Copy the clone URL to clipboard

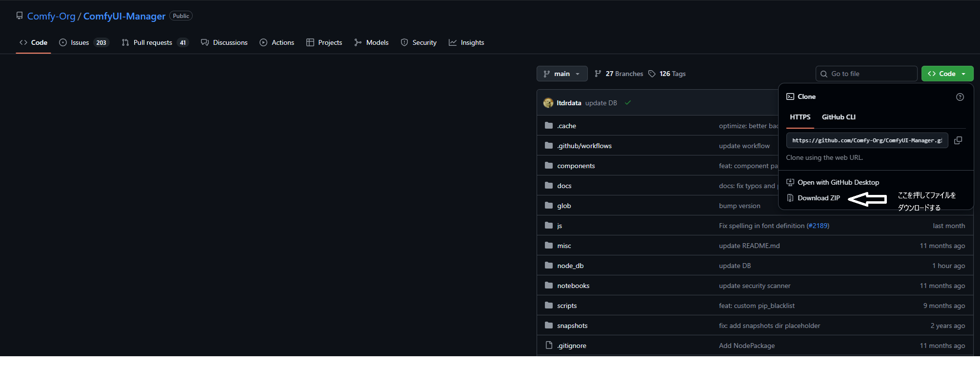click(958, 140)
